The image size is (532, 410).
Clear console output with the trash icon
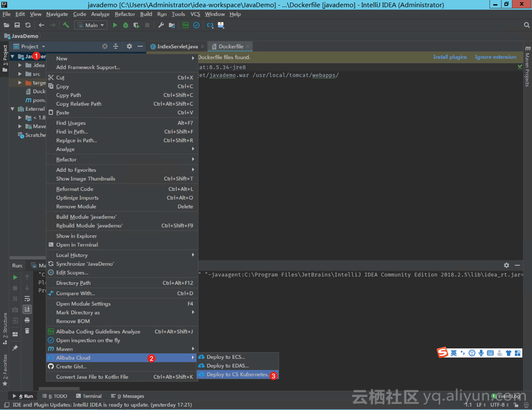[x=27, y=331]
